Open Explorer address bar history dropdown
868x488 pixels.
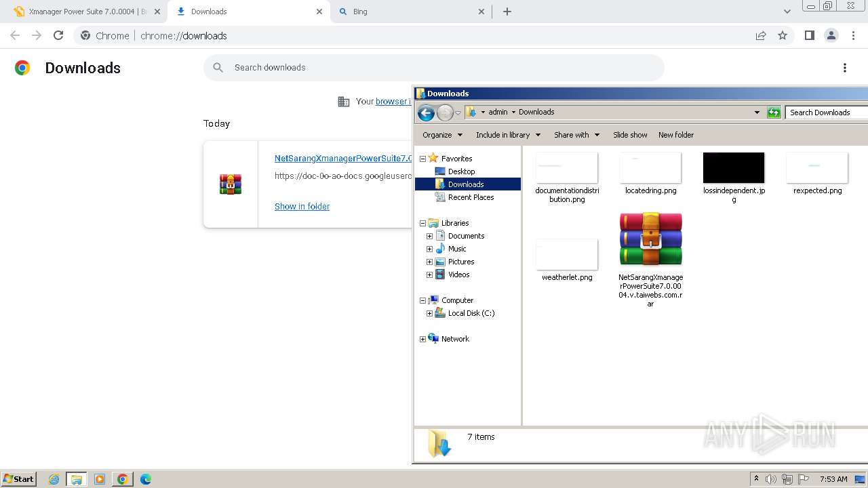pyautogui.click(x=757, y=113)
